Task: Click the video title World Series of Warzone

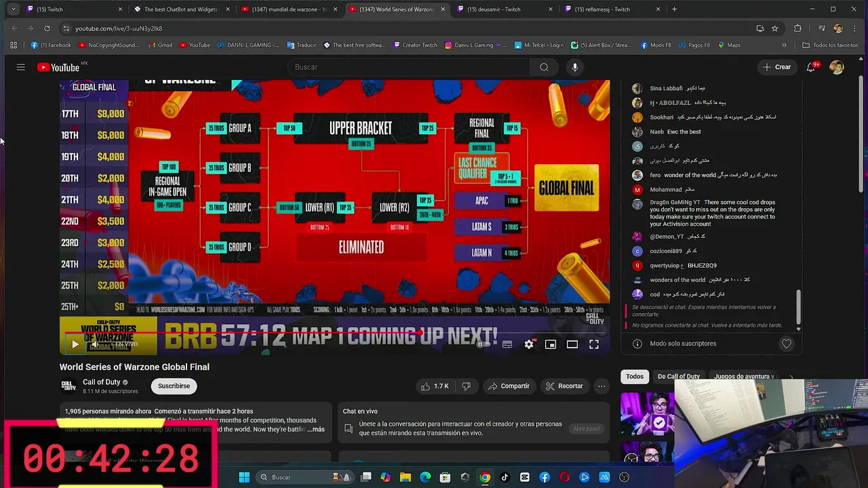Action: pyautogui.click(x=134, y=367)
